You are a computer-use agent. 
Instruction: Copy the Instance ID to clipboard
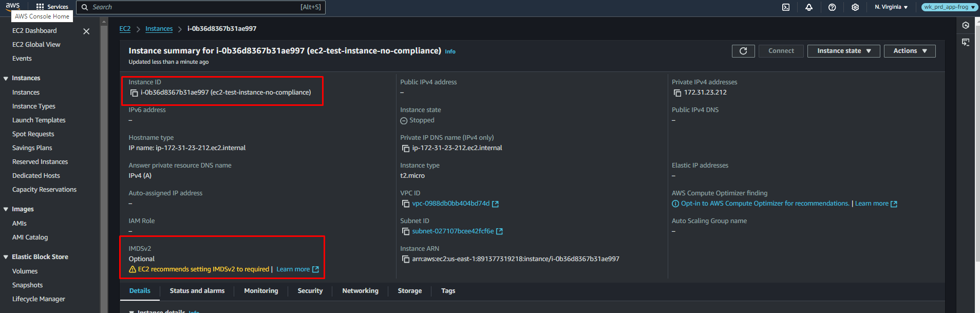pos(134,93)
